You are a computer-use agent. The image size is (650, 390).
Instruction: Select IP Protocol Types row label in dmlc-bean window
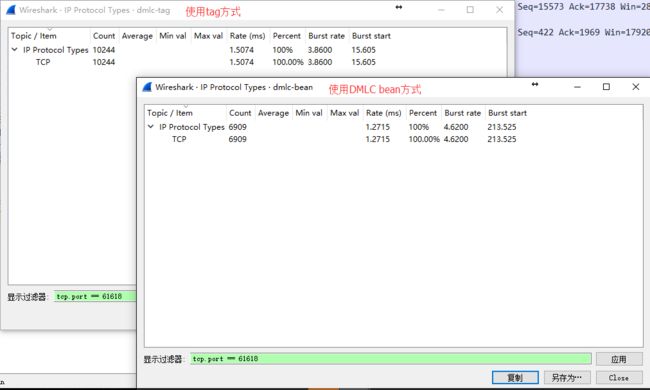pyautogui.click(x=192, y=127)
